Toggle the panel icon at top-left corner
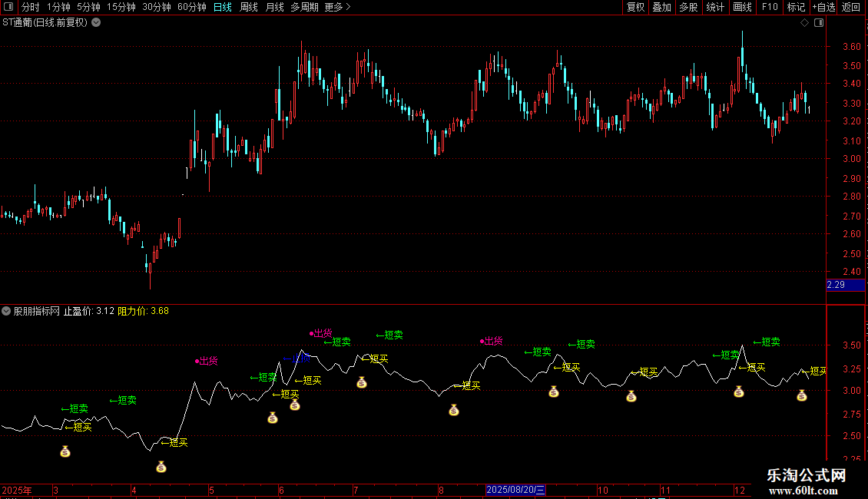868x499 pixels. tap(8, 7)
